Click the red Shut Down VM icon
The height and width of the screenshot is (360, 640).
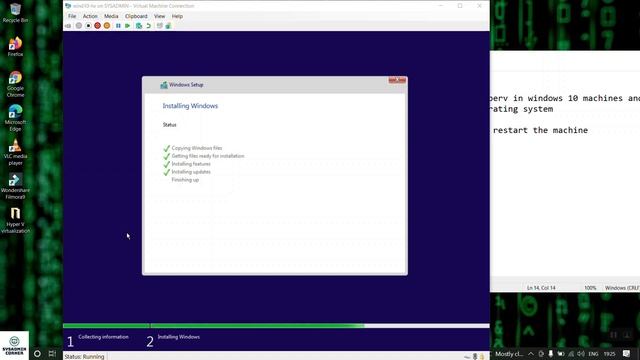click(x=97, y=26)
